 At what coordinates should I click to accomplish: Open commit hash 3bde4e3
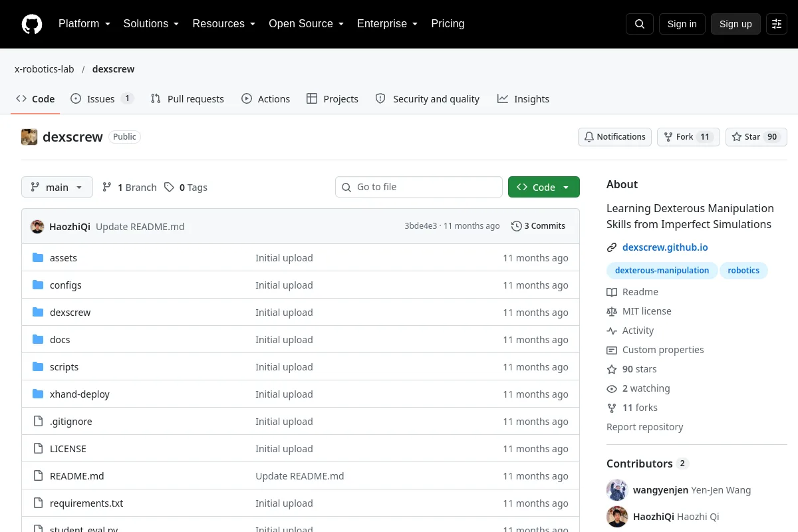[x=421, y=226]
